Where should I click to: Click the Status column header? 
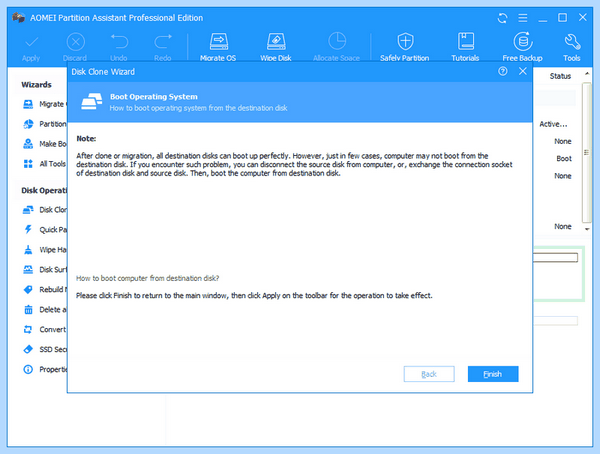point(560,76)
